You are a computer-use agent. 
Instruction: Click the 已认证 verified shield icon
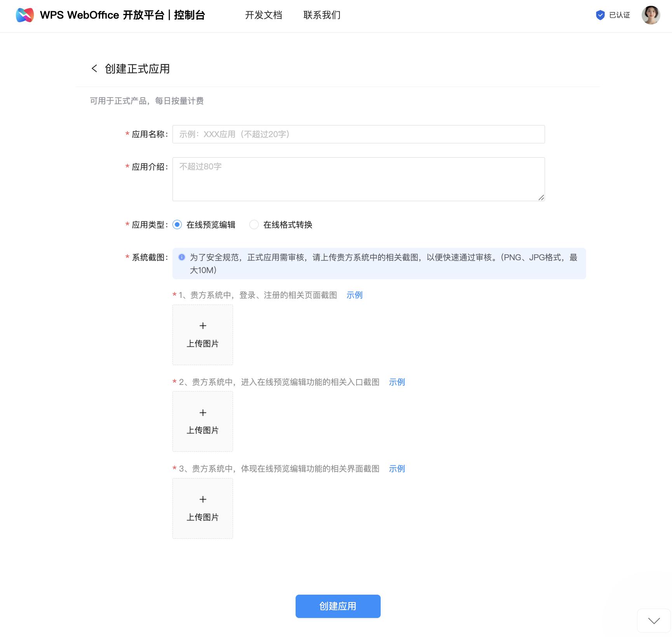click(x=600, y=15)
